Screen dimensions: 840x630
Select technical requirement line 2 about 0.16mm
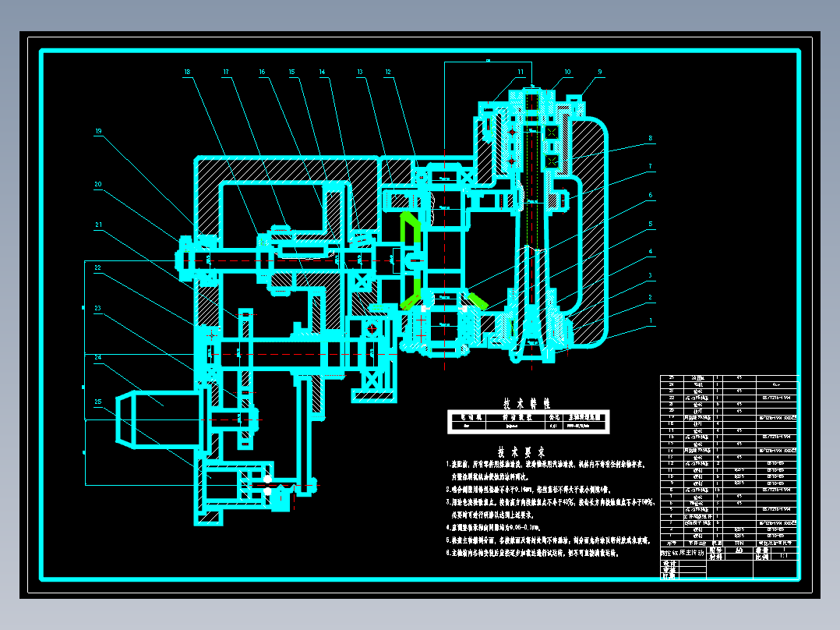(x=529, y=490)
